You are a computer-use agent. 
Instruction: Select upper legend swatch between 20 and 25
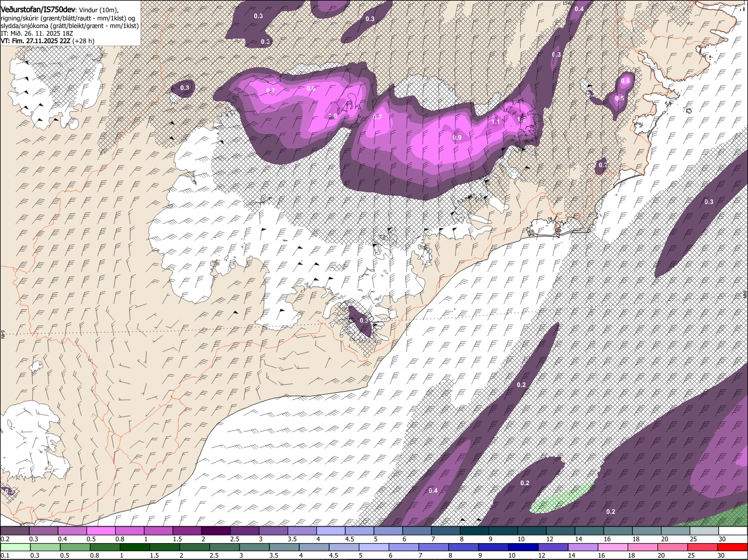(676, 531)
